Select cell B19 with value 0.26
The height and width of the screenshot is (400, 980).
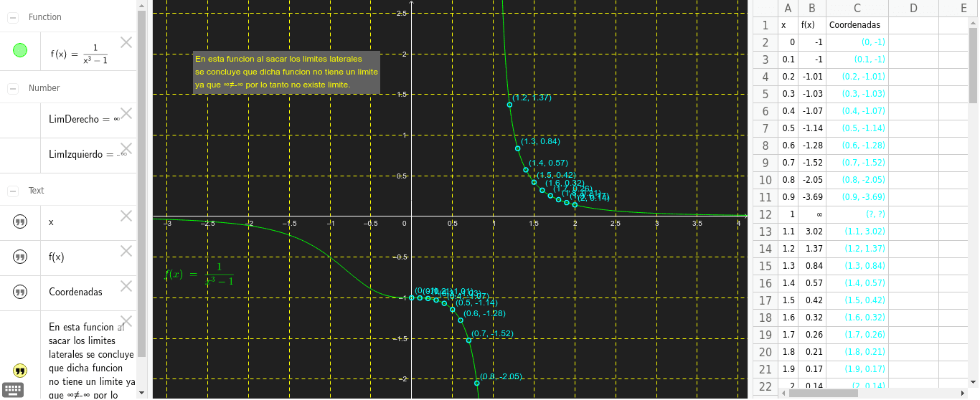[812, 335]
